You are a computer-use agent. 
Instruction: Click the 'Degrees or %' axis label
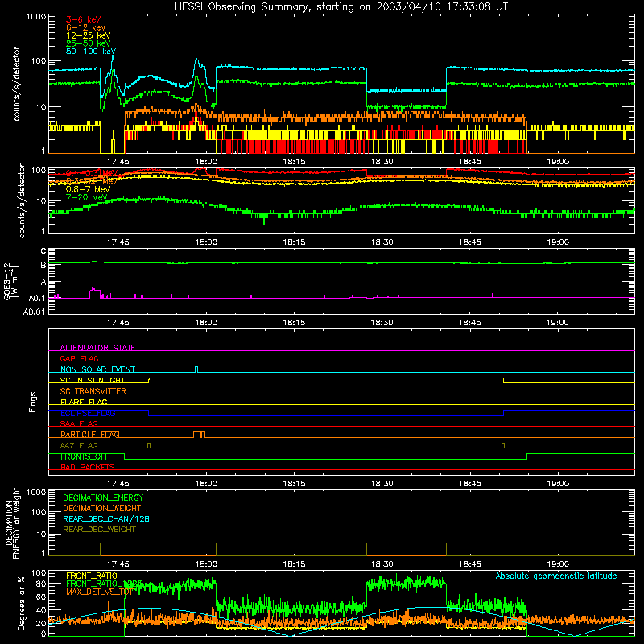21,603
